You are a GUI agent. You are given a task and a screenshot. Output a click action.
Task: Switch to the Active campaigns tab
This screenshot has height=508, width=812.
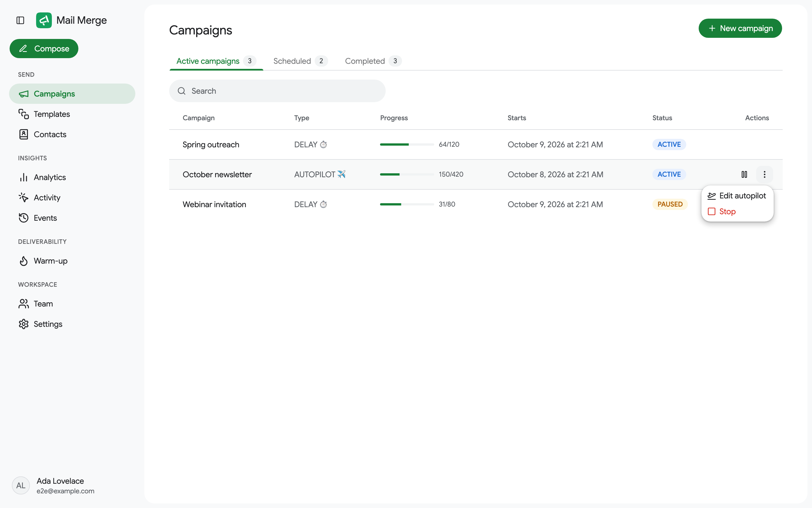(216, 61)
